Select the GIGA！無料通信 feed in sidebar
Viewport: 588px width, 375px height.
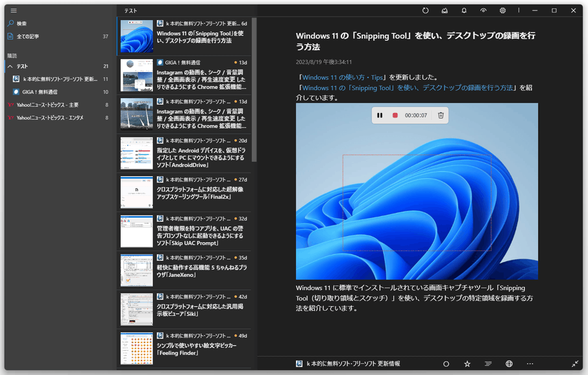(x=60, y=92)
